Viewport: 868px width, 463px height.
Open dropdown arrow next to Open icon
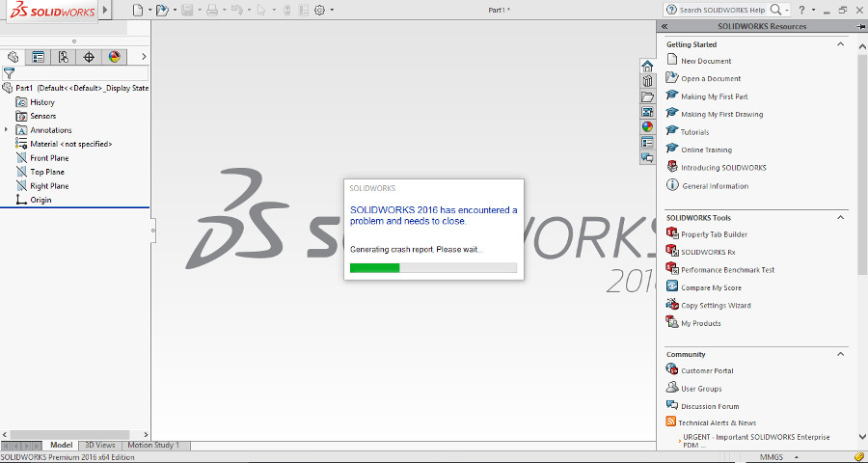175,10
